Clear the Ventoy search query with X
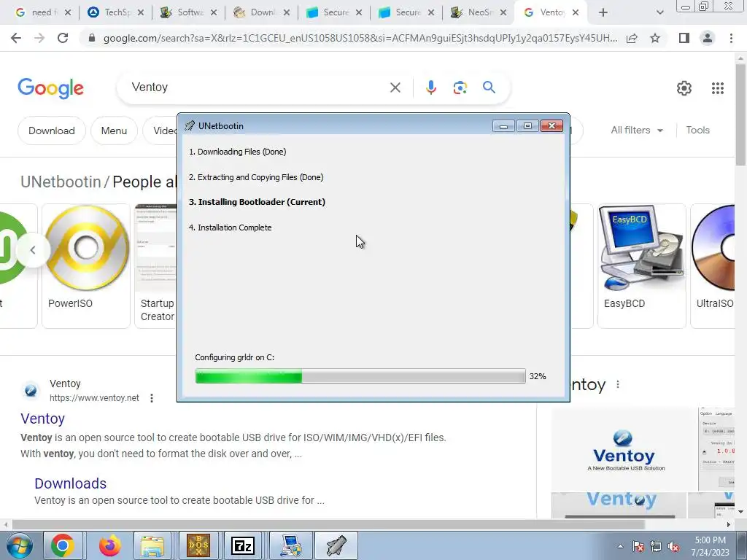 pyautogui.click(x=395, y=87)
